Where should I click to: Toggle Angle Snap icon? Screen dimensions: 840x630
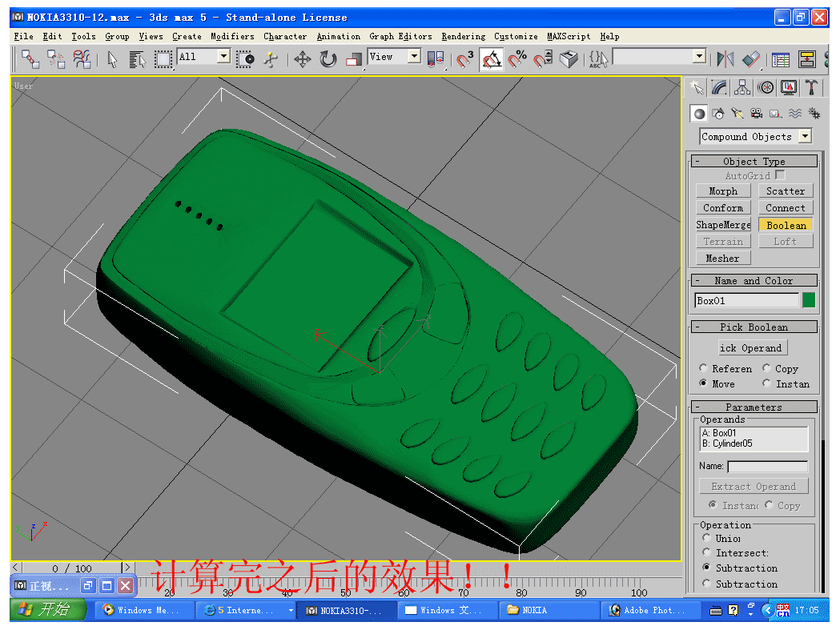point(491,59)
